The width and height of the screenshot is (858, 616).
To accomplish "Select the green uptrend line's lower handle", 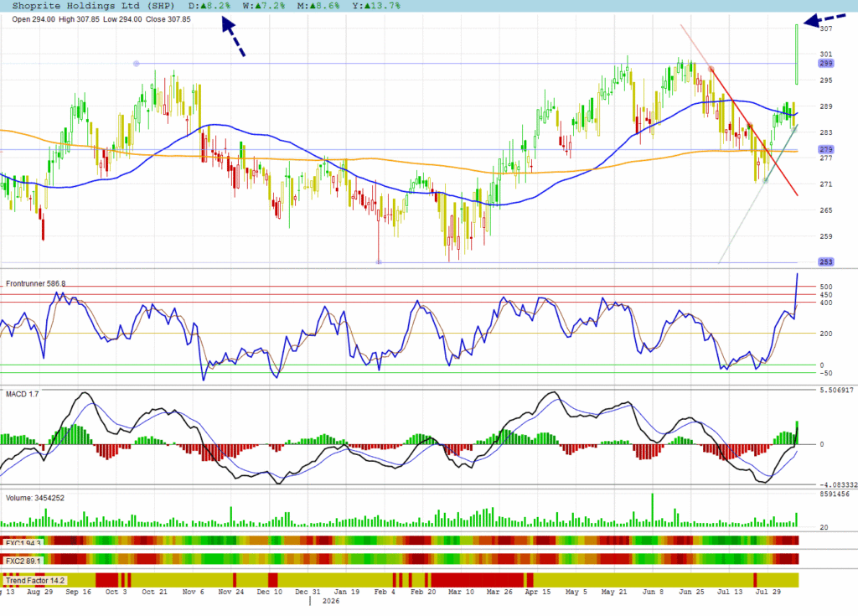I will [765, 180].
